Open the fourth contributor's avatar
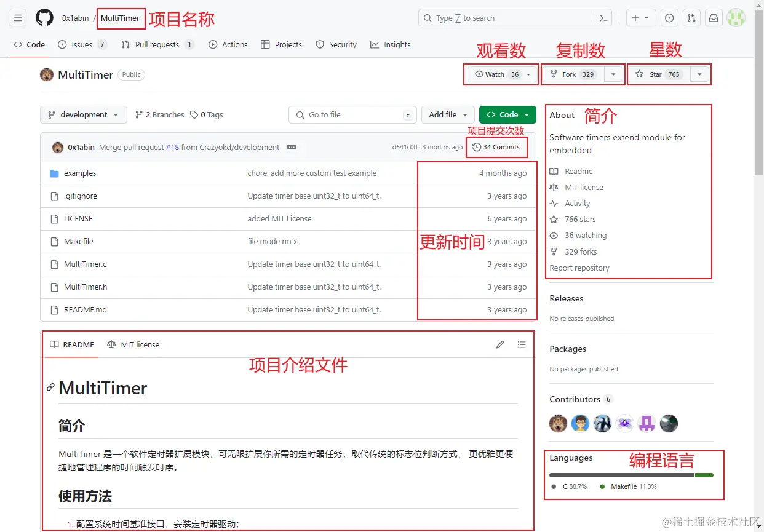 click(624, 423)
